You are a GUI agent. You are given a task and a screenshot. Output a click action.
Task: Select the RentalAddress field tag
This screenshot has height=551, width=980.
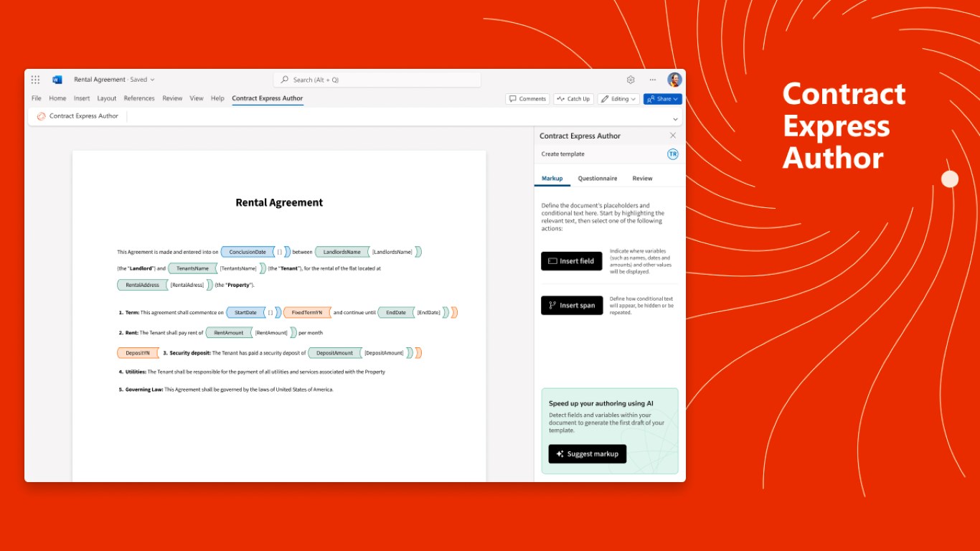point(142,285)
